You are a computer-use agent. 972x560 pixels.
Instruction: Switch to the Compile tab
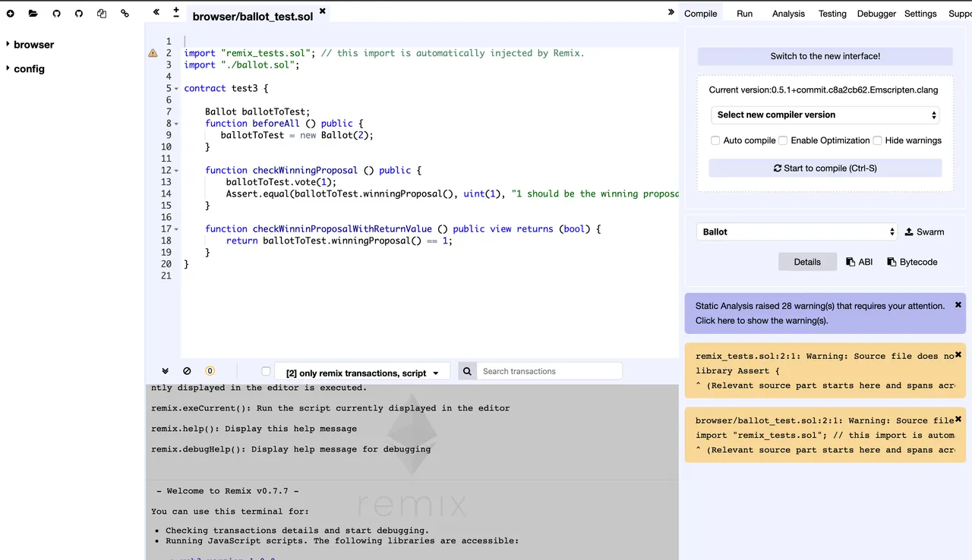(700, 14)
